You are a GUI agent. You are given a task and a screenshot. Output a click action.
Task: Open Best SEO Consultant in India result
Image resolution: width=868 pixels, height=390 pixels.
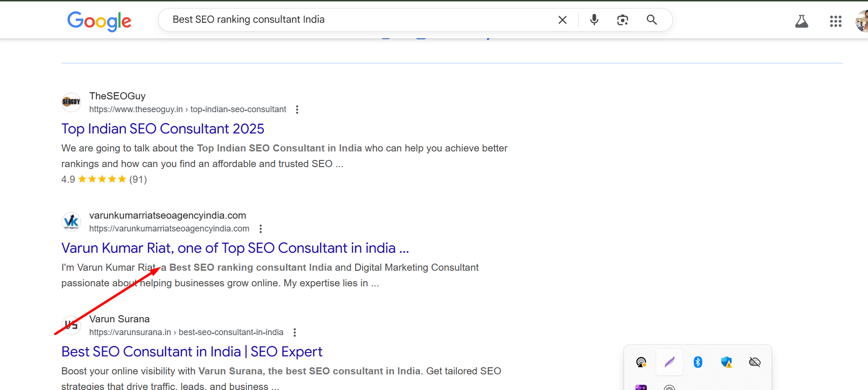(192, 351)
